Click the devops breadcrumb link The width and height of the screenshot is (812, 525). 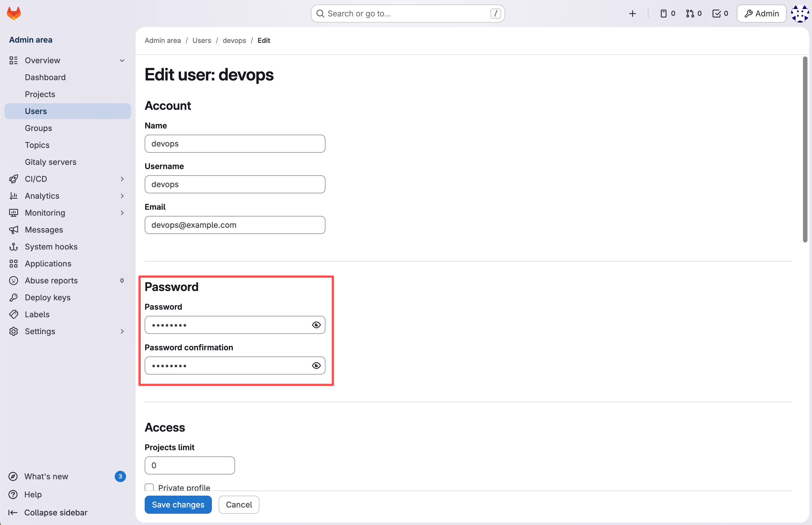(234, 40)
